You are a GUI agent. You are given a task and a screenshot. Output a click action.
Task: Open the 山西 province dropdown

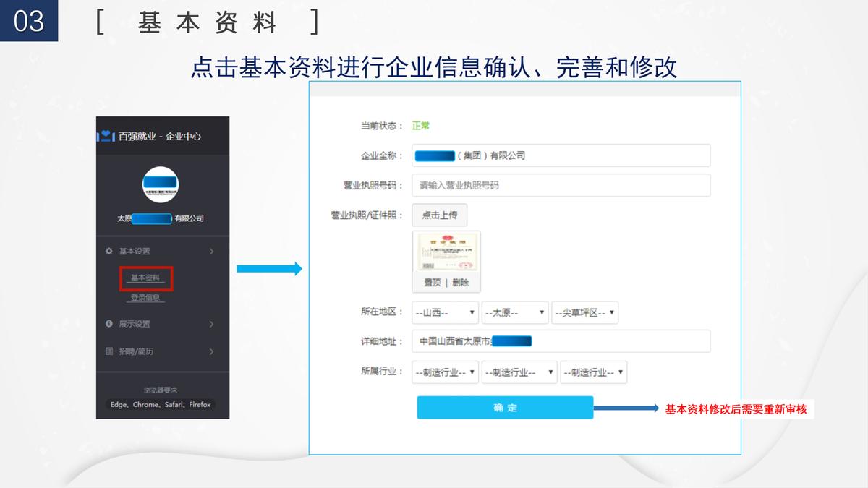pyautogui.click(x=445, y=312)
